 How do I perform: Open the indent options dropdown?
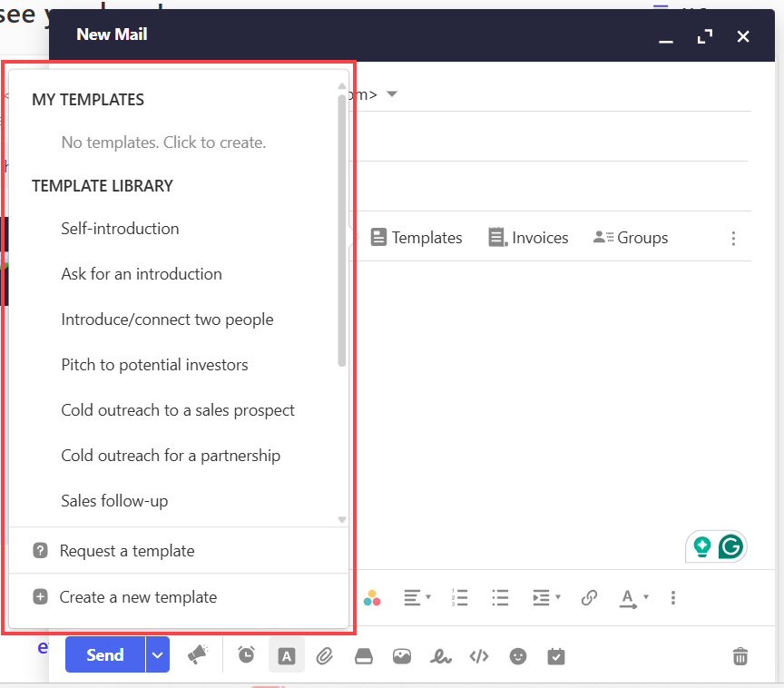[546, 597]
